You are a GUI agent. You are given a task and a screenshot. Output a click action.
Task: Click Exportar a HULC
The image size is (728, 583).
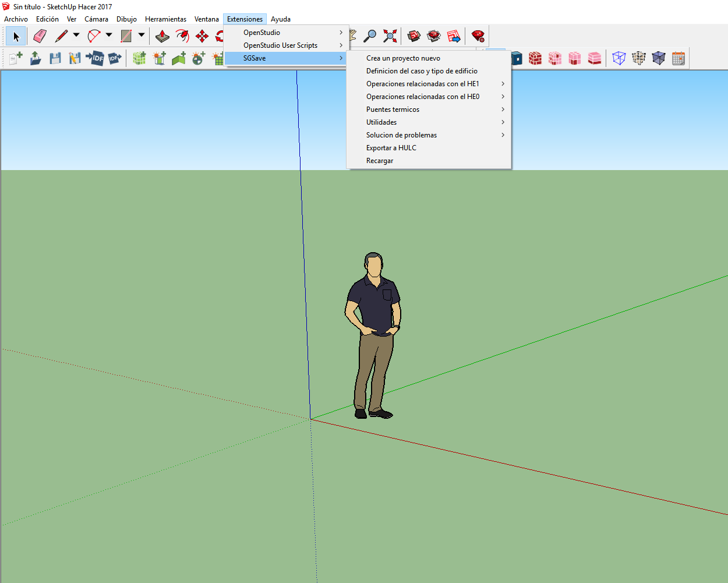pyautogui.click(x=391, y=148)
